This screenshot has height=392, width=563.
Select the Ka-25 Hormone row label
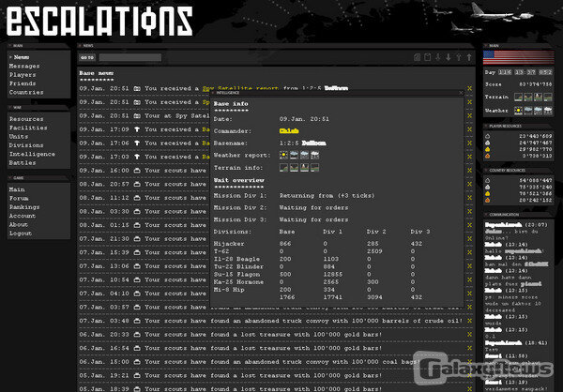pos(238,282)
